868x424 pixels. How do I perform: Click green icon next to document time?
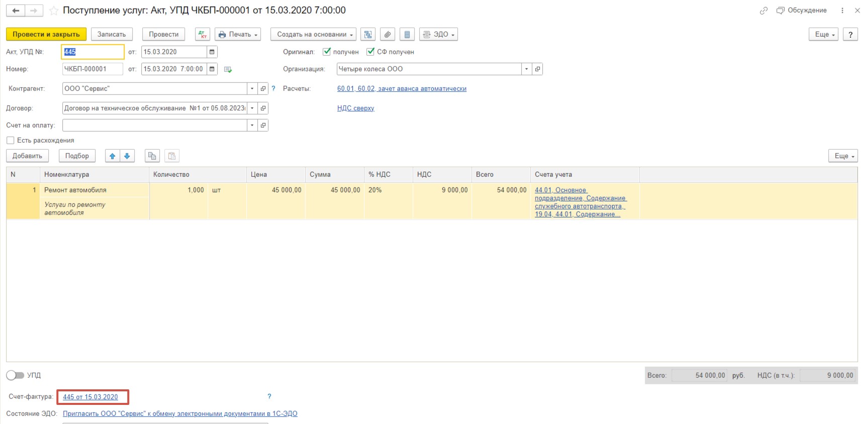click(x=228, y=69)
